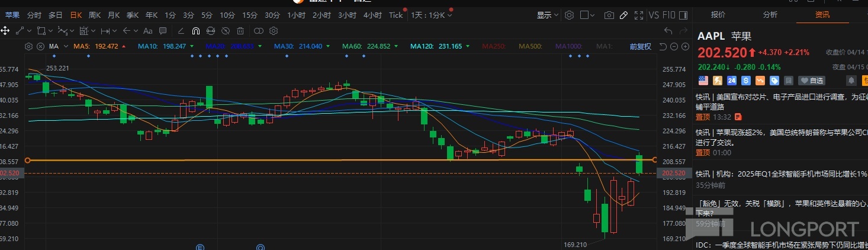The width and height of the screenshot is (868, 250).
Task: Click 前复权 price adjustment option
Action: (641, 46)
